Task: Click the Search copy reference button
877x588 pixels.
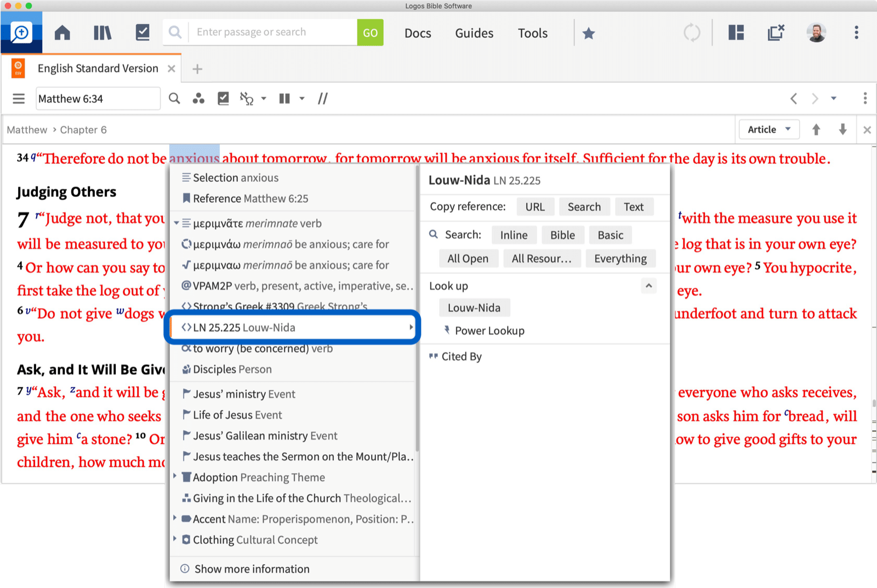Action: 584,207
